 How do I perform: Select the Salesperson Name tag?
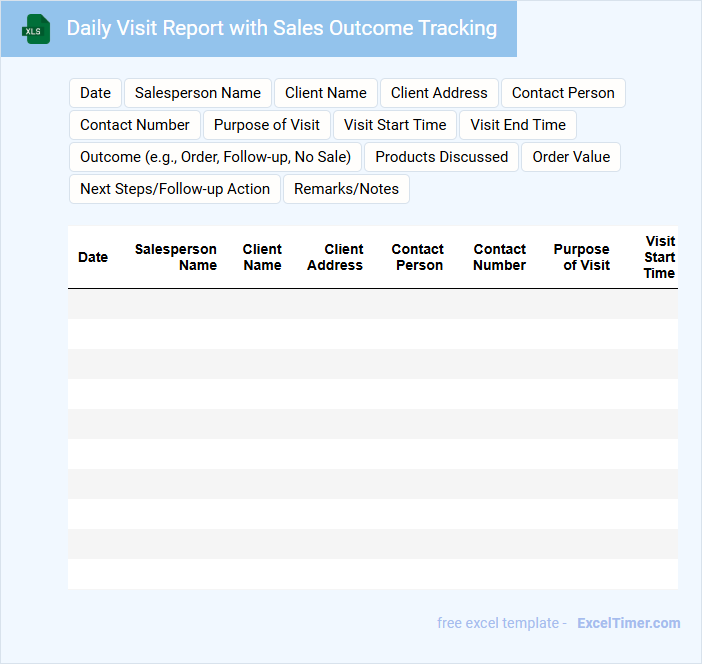(198, 93)
